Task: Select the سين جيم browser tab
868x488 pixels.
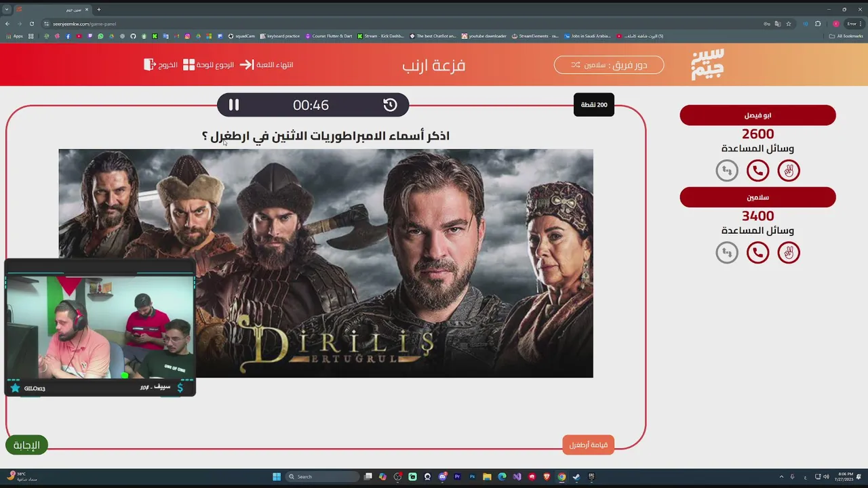Action: (x=53, y=9)
